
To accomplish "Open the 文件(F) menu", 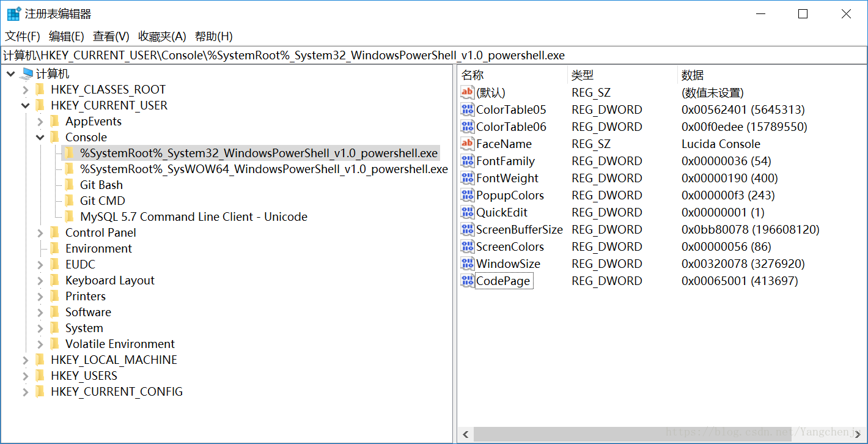I will click(23, 36).
